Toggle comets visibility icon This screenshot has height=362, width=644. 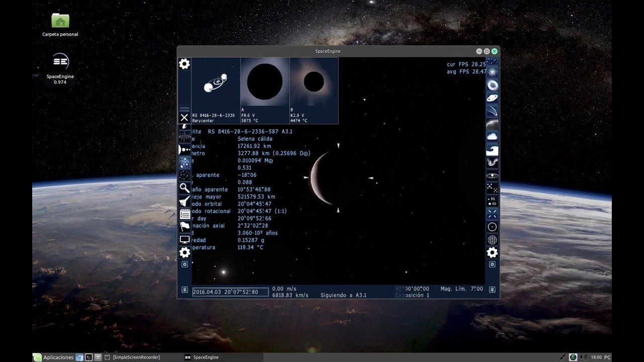click(492, 111)
